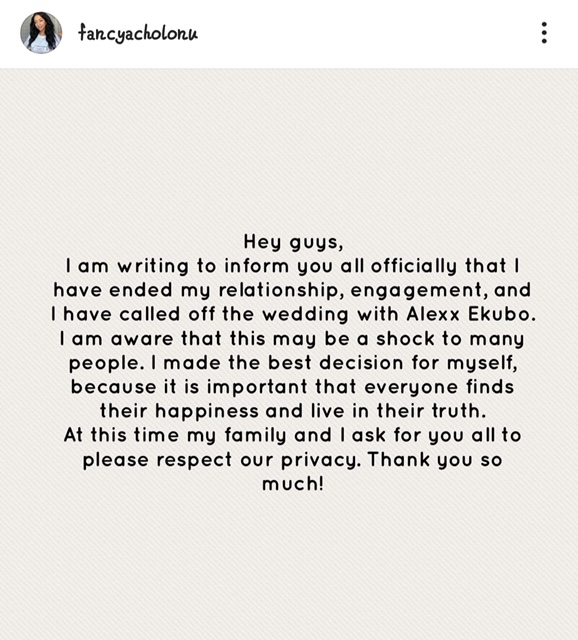
Task: Tap the word 'privacy' in the post
Action: click(x=321, y=460)
